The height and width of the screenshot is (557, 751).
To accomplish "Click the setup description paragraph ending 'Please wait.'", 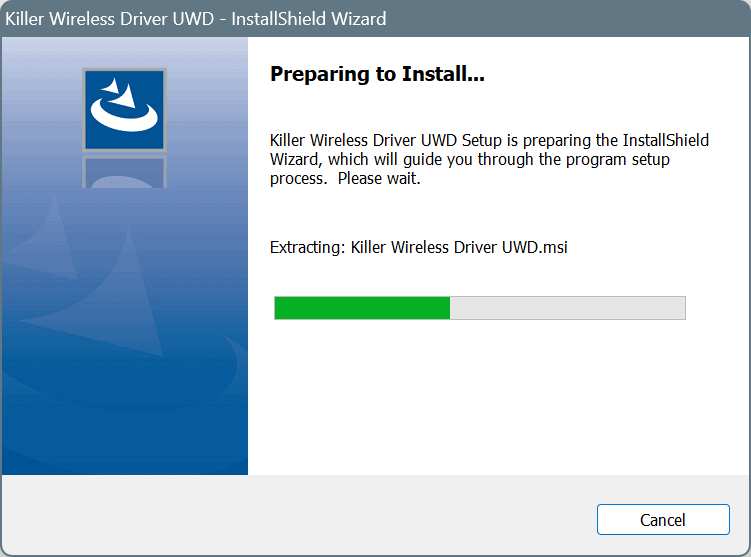I will (489, 159).
